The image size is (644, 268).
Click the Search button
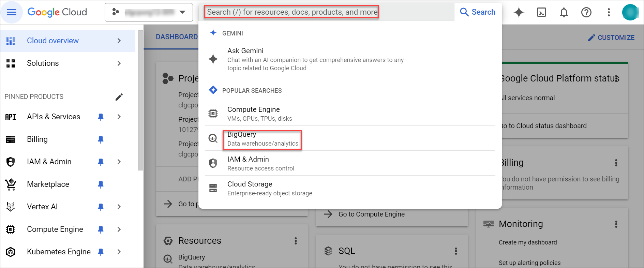[x=478, y=12]
